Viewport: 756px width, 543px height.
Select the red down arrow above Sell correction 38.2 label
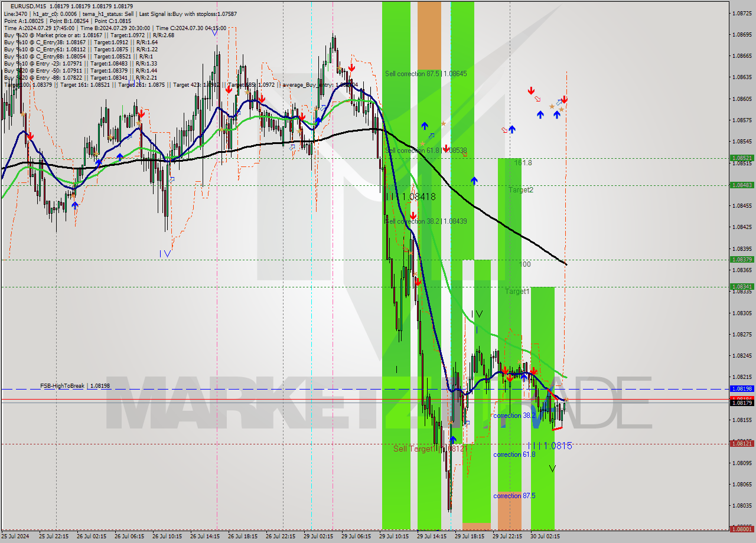point(413,215)
